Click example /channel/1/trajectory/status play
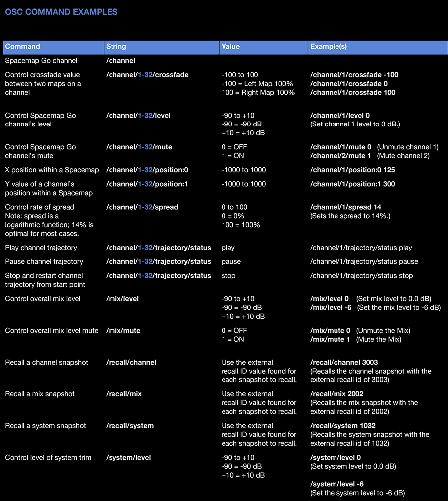448x501 pixels. pos(361,248)
